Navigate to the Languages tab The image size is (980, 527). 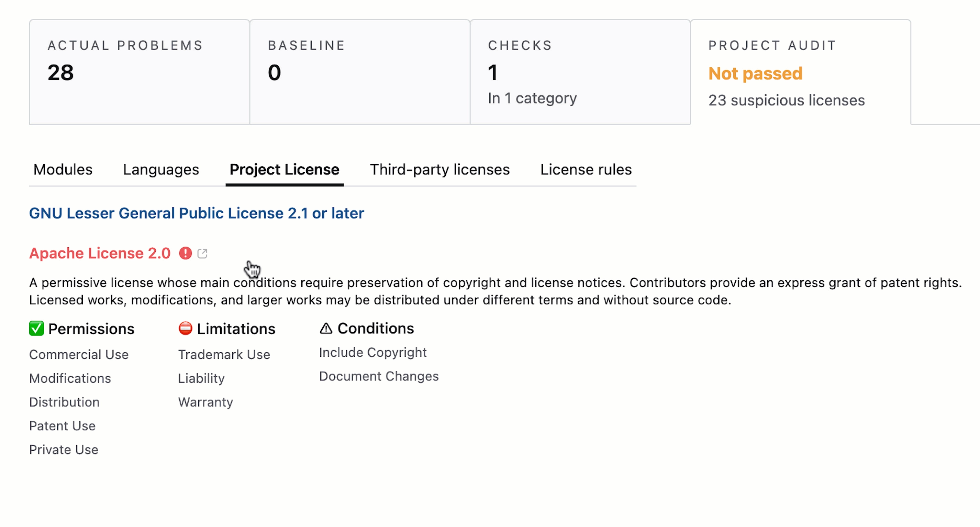click(x=161, y=169)
